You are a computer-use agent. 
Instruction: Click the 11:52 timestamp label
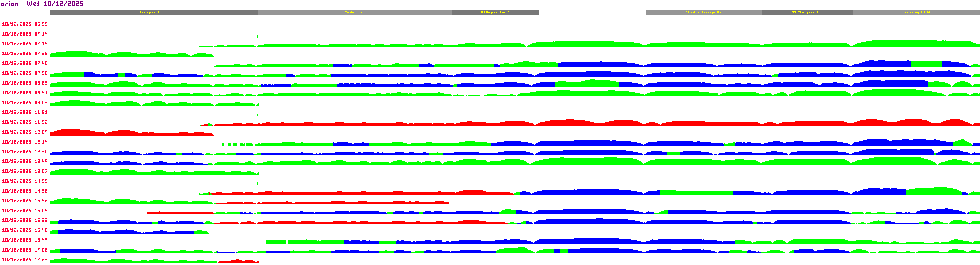click(x=25, y=122)
